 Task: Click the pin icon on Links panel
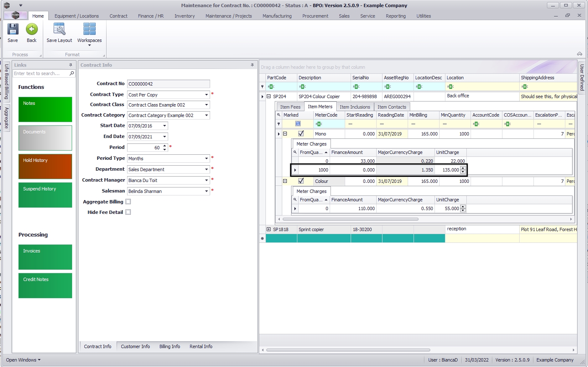click(x=70, y=65)
